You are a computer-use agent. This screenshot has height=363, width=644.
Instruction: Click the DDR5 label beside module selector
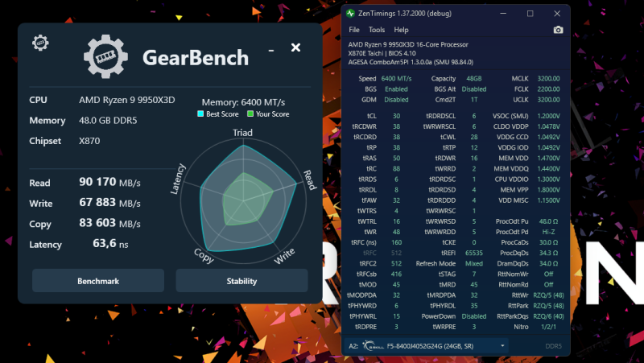[553, 346]
